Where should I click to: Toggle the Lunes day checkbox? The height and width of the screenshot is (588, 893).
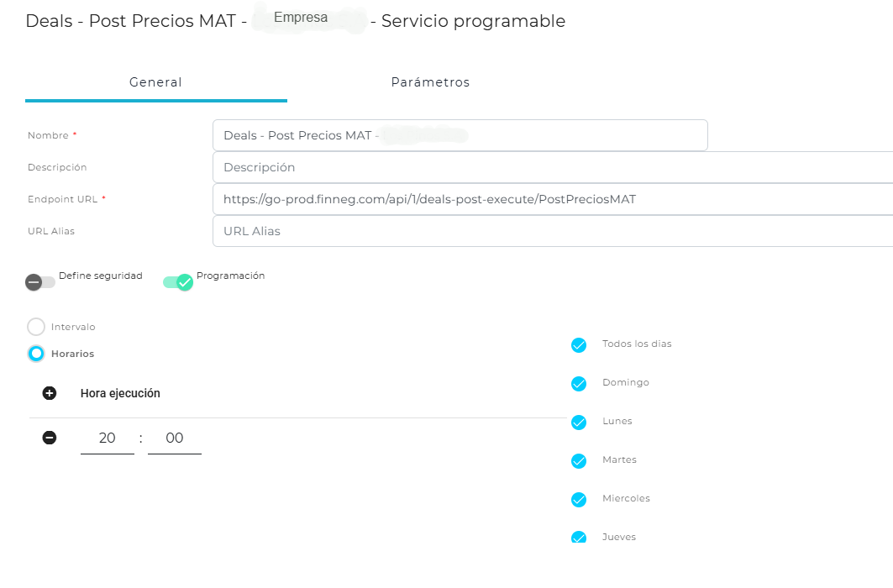(578, 423)
